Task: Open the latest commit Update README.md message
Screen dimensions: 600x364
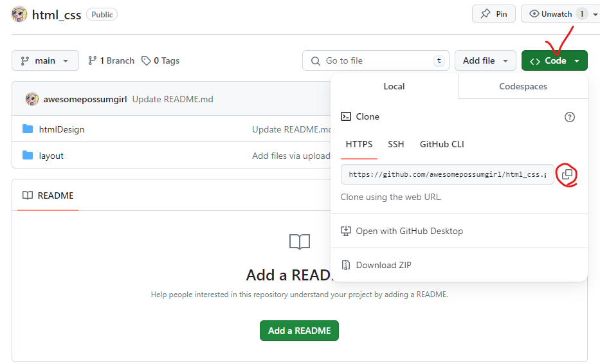Action: pos(172,99)
